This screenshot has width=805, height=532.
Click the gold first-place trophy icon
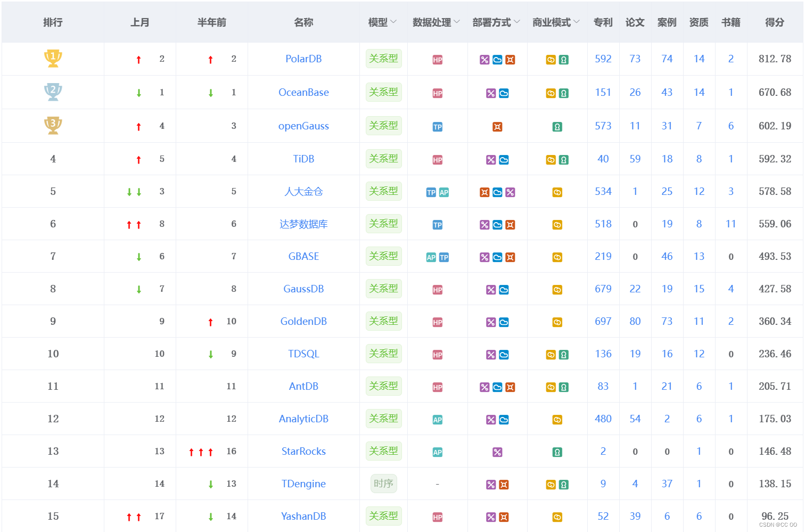pyautogui.click(x=53, y=58)
